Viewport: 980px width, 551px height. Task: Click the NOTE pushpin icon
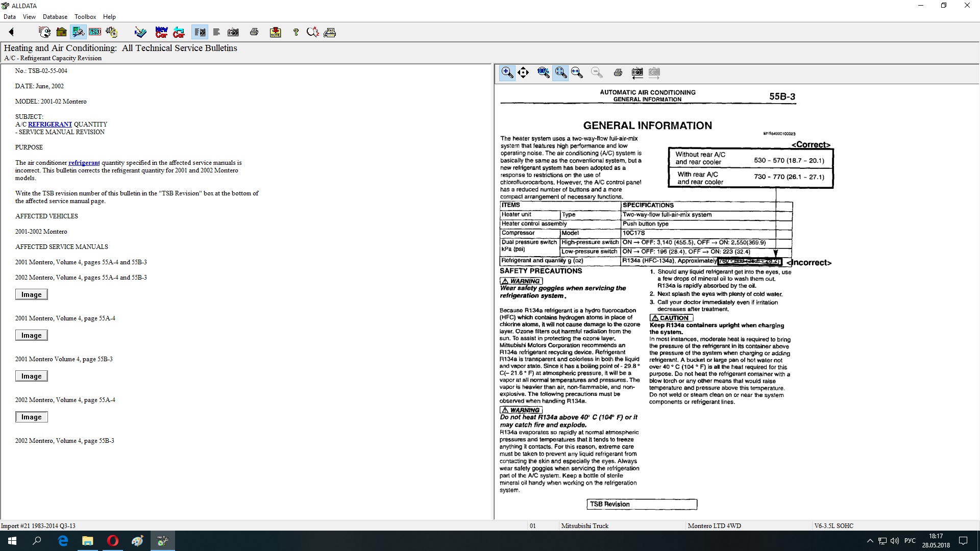(275, 32)
